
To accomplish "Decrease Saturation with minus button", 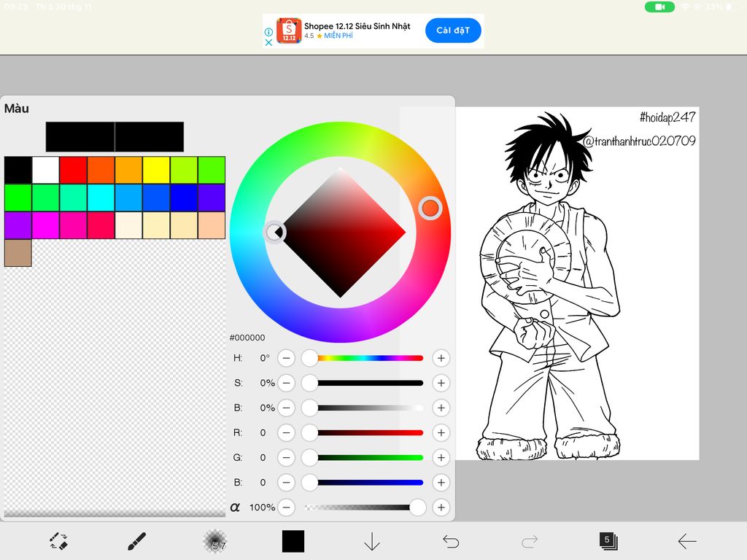I will [286, 383].
